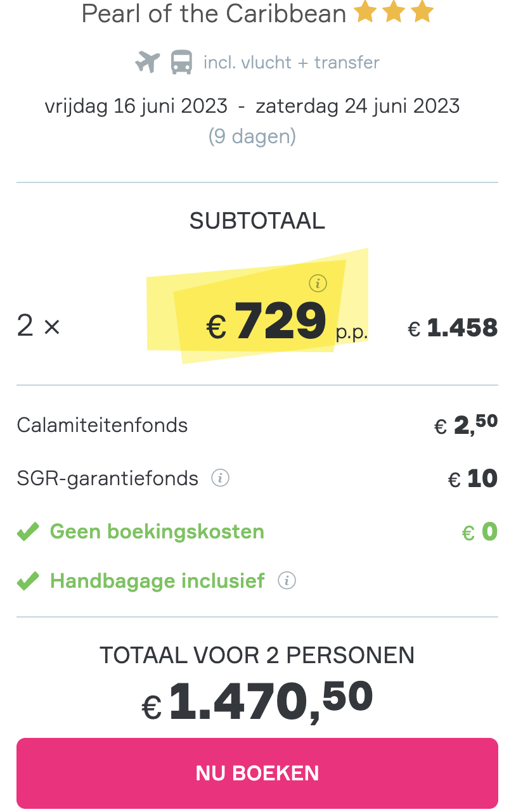This screenshot has height=812, width=516.
Task: Click green checkmark next to Geen boekingskosten
Action: click(x=28, y=531)
